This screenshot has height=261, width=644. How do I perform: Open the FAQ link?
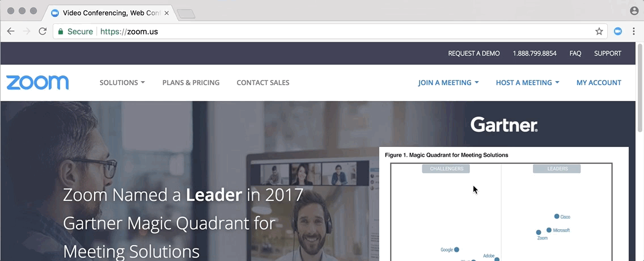click(x=575, y=53)
